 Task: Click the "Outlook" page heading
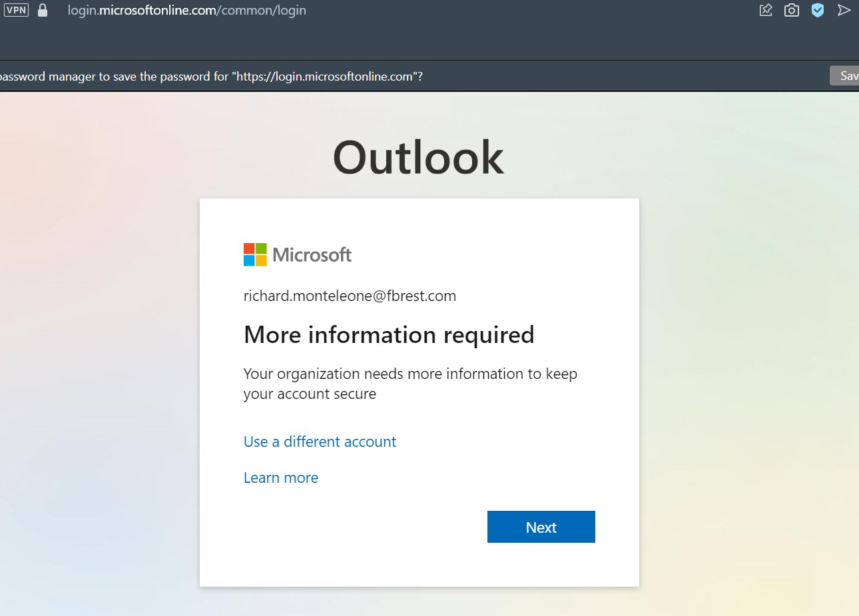(418, 157)
